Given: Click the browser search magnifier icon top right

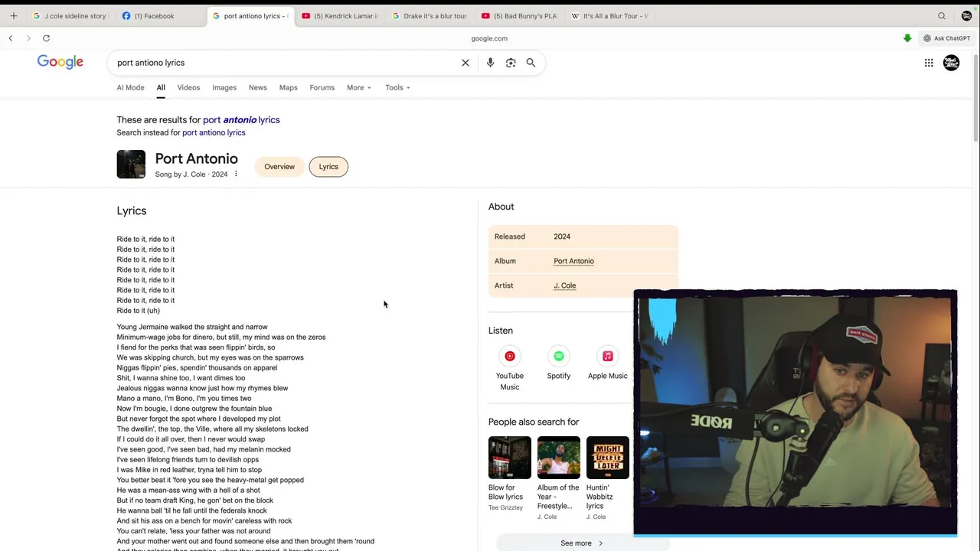Looking at the screenshot, I should pos(942,15).
